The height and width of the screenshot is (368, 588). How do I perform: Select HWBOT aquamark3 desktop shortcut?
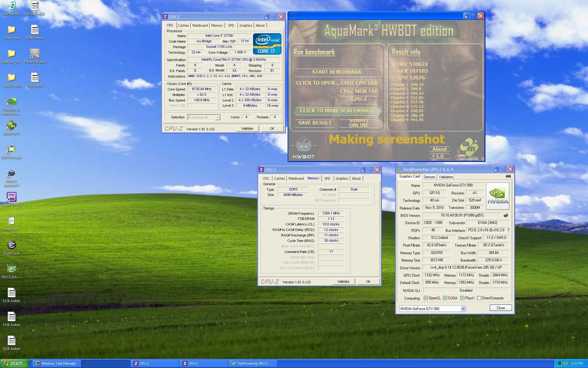(11, 178)
